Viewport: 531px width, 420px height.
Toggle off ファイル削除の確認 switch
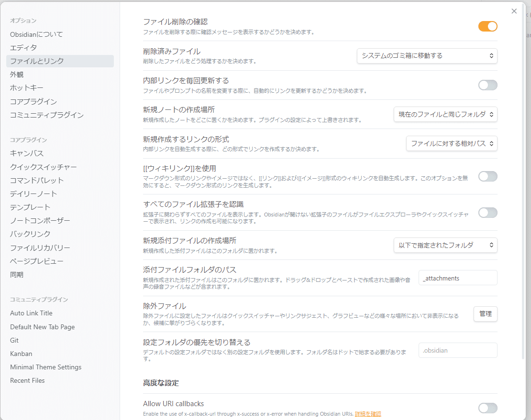click(487, 26)
